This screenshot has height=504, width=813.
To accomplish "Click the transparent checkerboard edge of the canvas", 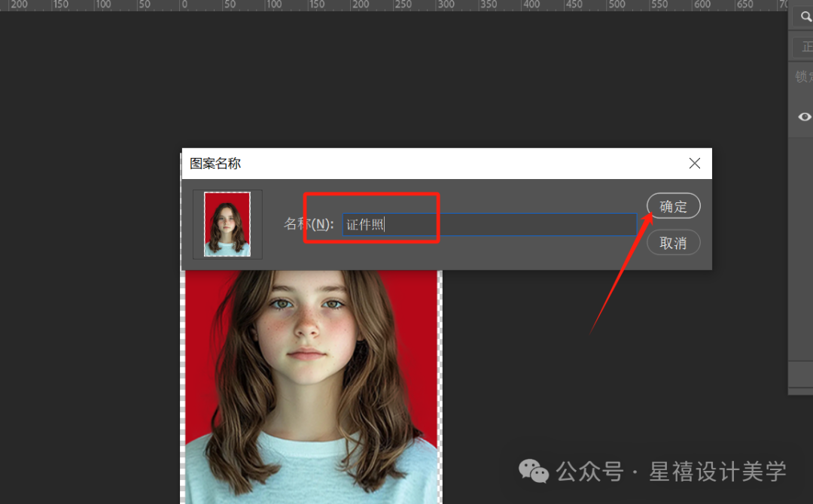I will tap(182, 388).
